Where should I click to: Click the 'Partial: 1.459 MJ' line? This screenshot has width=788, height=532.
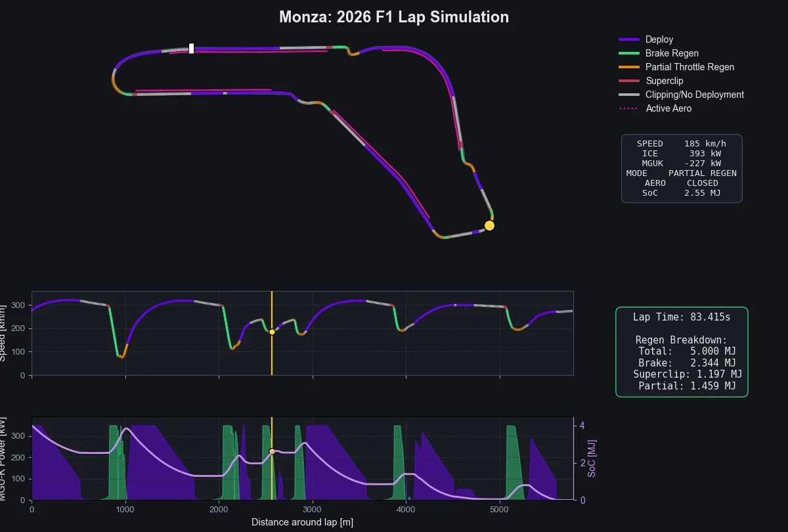(687, 386)
